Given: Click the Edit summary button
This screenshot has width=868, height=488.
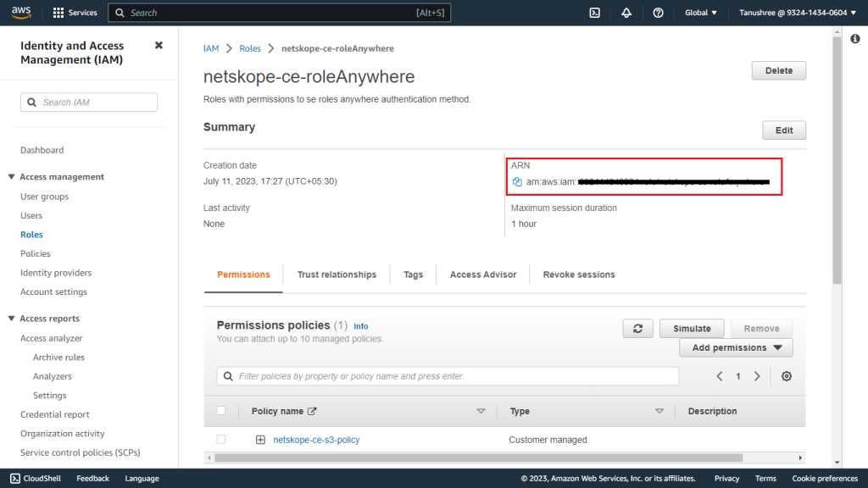Looking at the screenshot, I should 784,130.
